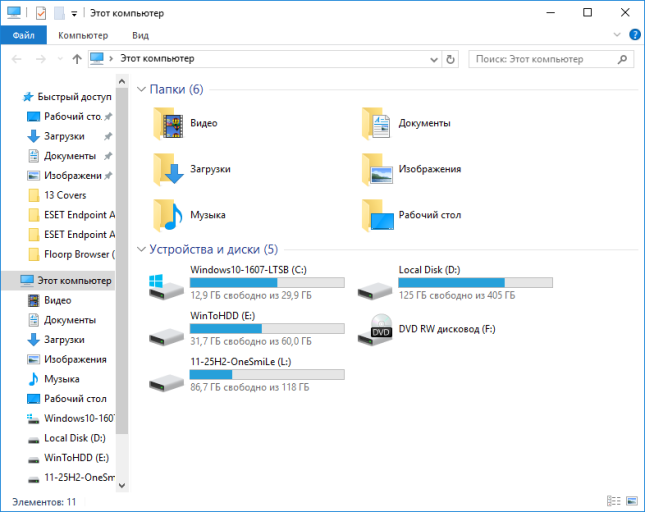Click the L: drive usage bar

pyautogui.click(x=267, y=374)
